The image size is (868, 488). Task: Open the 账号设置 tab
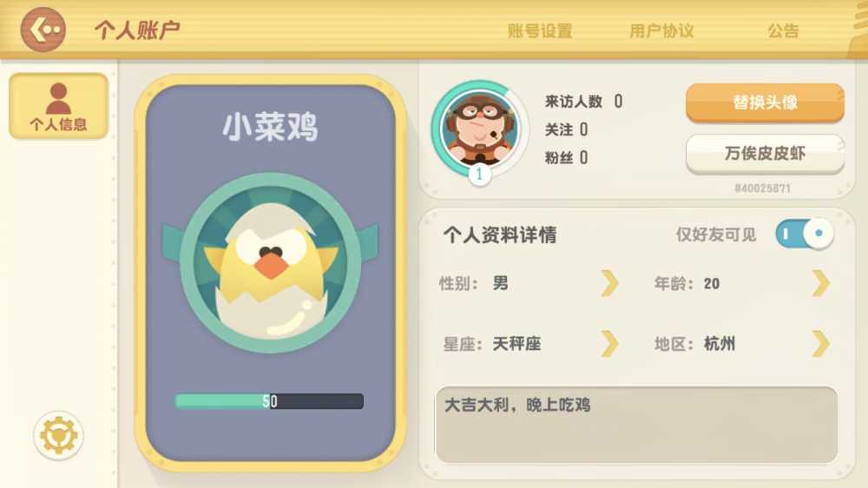pos(540,31)
